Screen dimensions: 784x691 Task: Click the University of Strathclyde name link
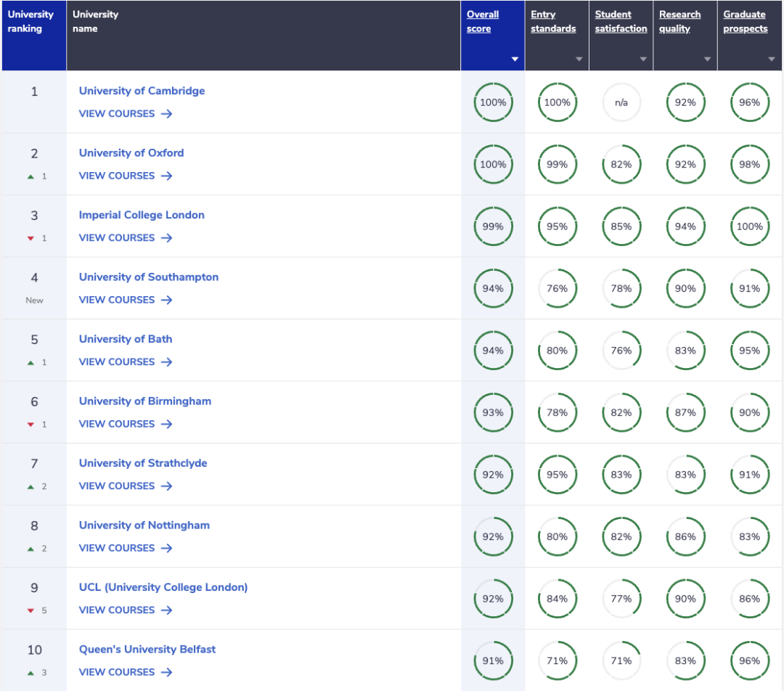143,463
